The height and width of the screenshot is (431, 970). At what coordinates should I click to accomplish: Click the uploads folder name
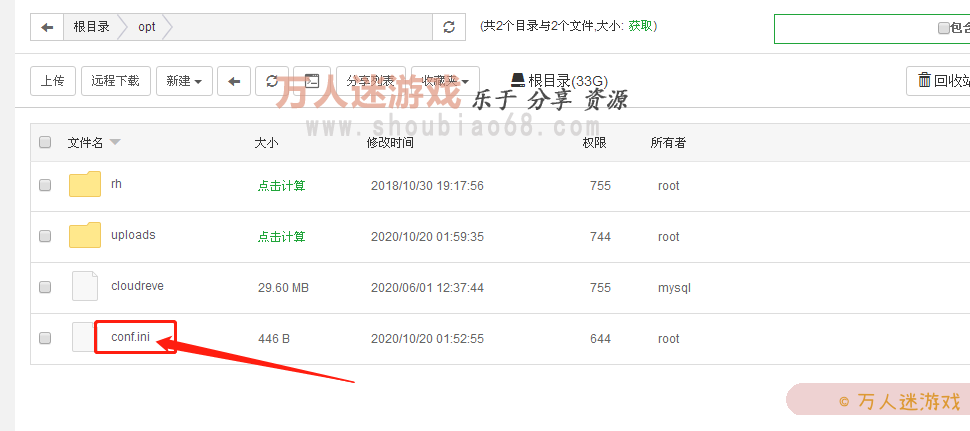tap(133, 235)
